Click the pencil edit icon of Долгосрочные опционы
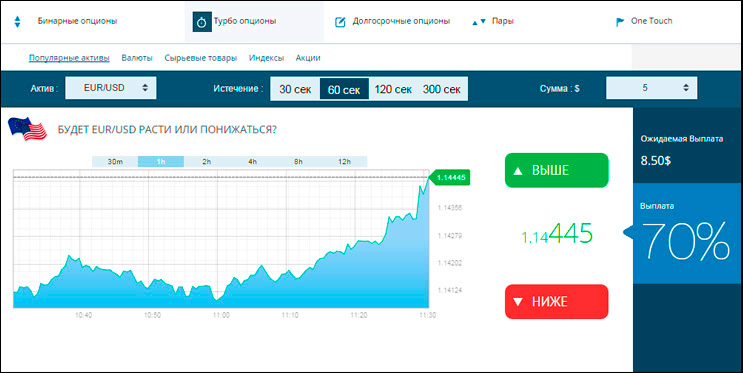 [340, 22]
